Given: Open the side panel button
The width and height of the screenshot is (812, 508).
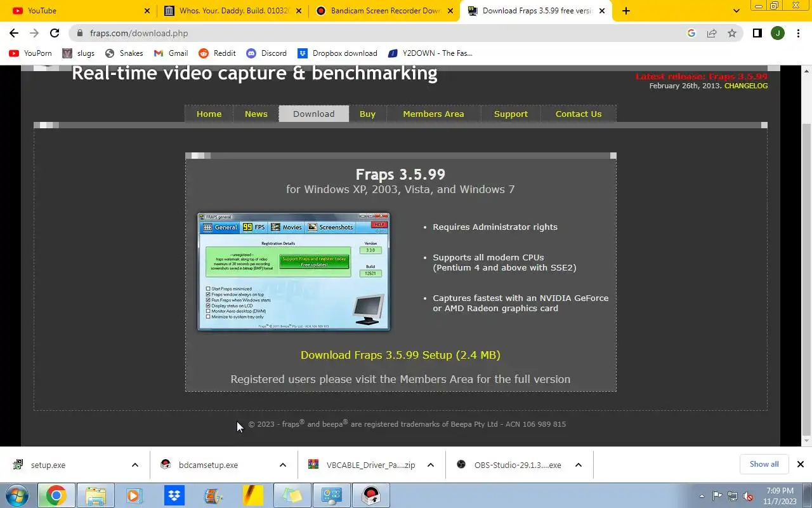Looking at the screenshot, I should coord(757,33).
